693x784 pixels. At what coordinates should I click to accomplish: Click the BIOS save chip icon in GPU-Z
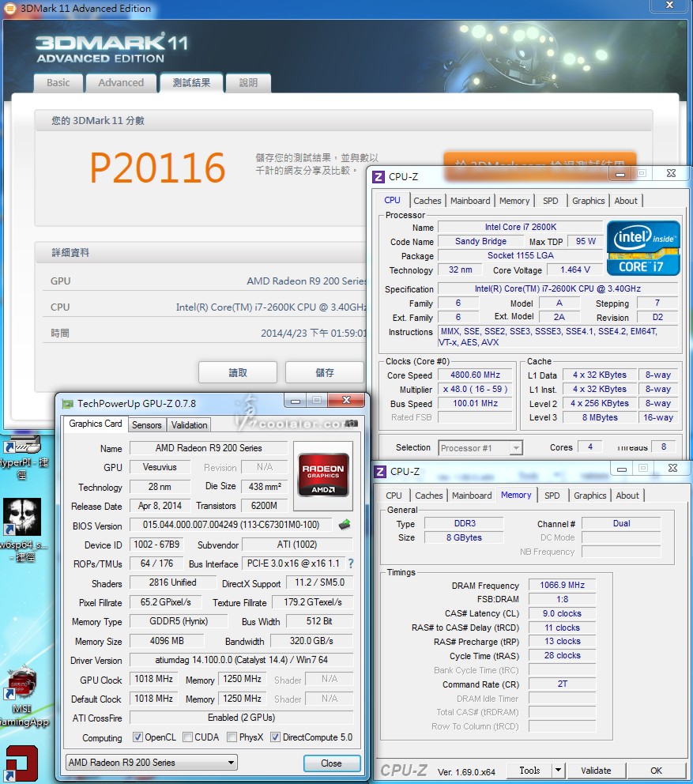[x=345, y=525]
